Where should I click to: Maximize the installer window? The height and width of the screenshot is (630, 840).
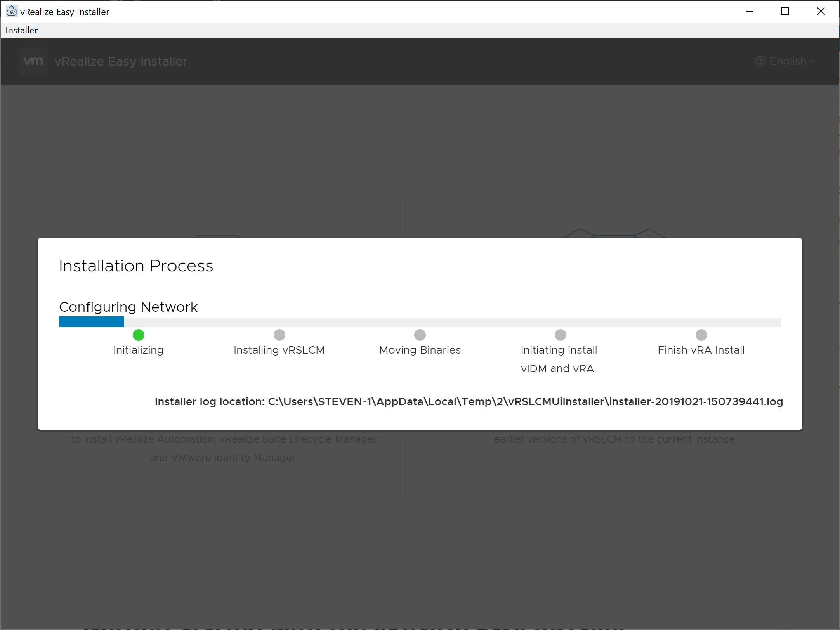(784, 11)
